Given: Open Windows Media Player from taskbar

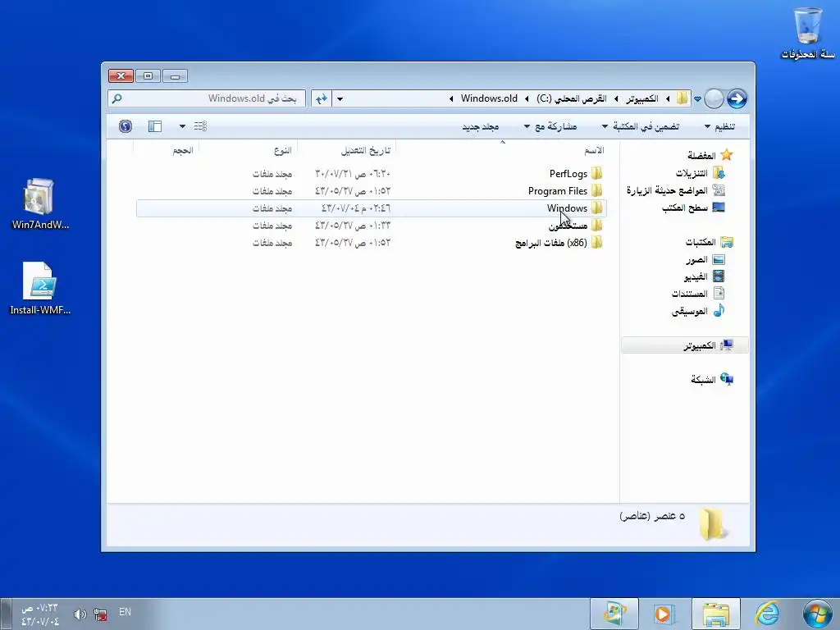Looking at the screenshot, I should point(663,614).
